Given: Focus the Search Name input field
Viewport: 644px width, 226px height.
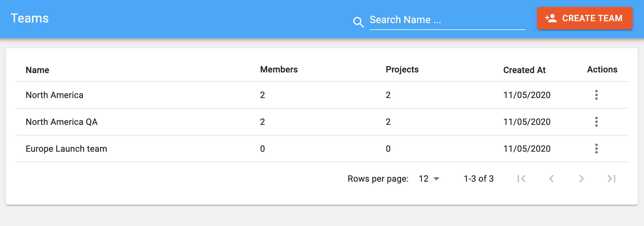Looking at the screenshot, I should coord(447,20).
